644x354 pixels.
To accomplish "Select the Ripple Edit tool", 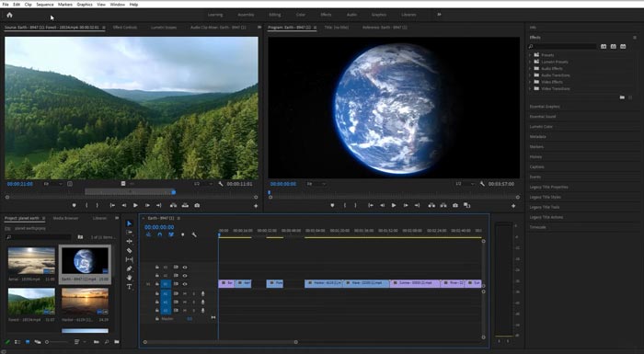I will [x=130, y=242].
